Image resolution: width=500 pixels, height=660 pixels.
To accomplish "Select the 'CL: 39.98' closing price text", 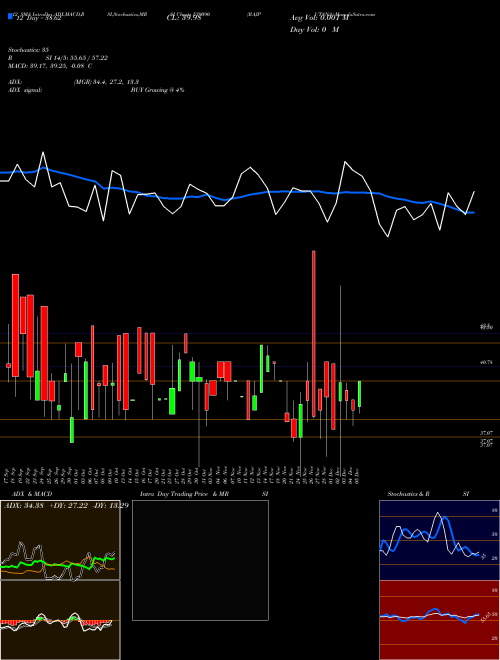I will (184, 18).
